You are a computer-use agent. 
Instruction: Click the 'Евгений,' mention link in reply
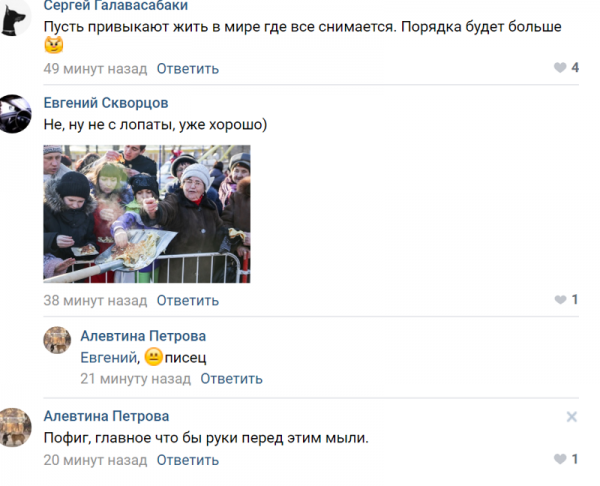point(110,358)
